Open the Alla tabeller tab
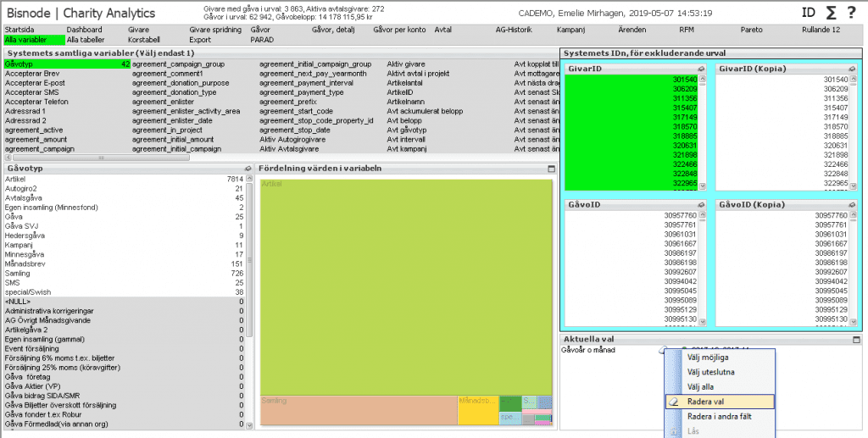This screenshot has width=868, height=438. [86, 40]
